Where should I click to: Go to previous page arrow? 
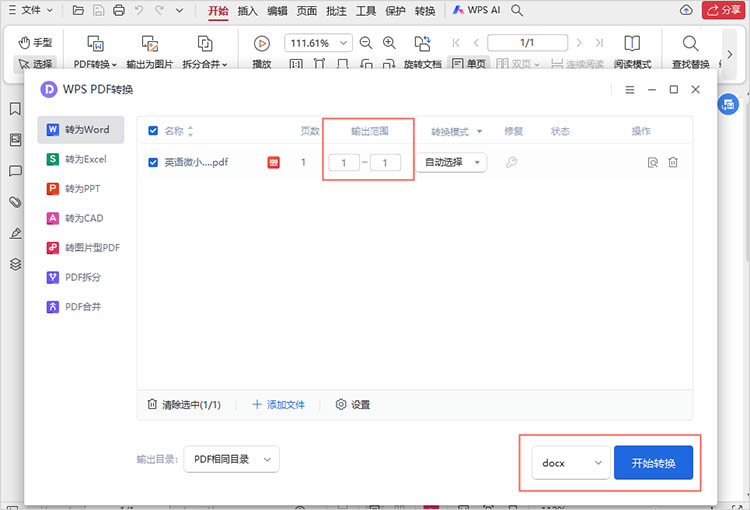pyautogui.click(x=476, y=43)
